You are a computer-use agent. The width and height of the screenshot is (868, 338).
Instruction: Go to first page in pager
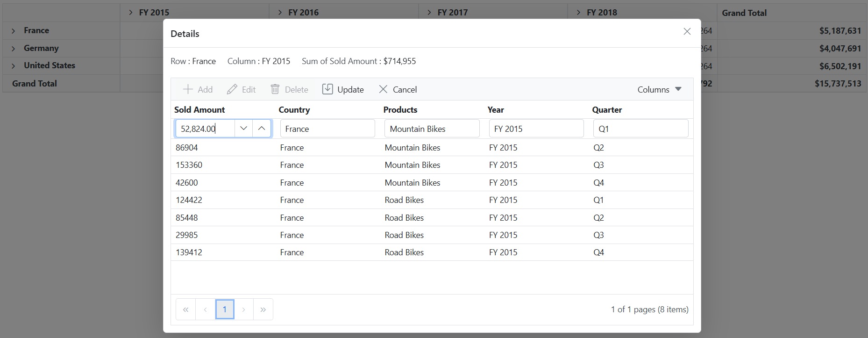pos(185,309)
